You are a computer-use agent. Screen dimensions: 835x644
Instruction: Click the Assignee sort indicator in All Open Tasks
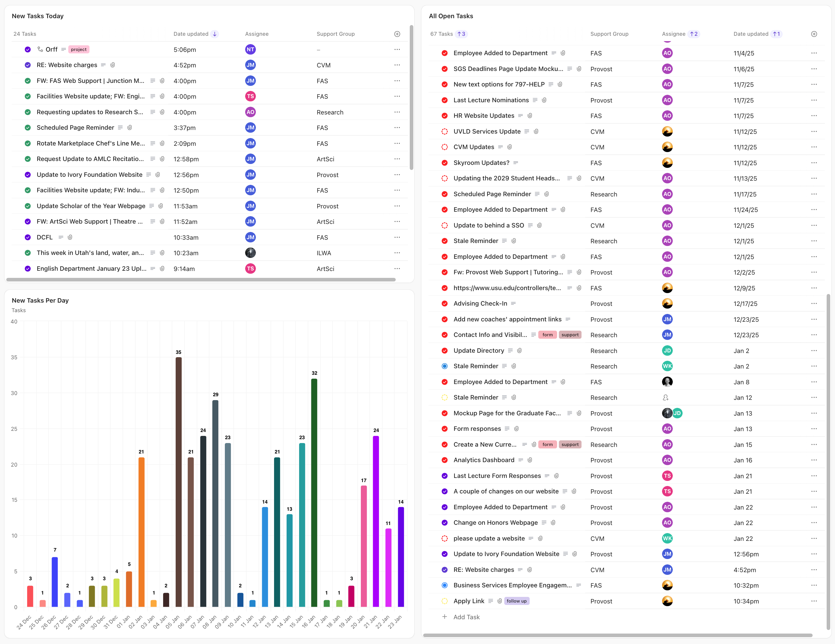694,34
